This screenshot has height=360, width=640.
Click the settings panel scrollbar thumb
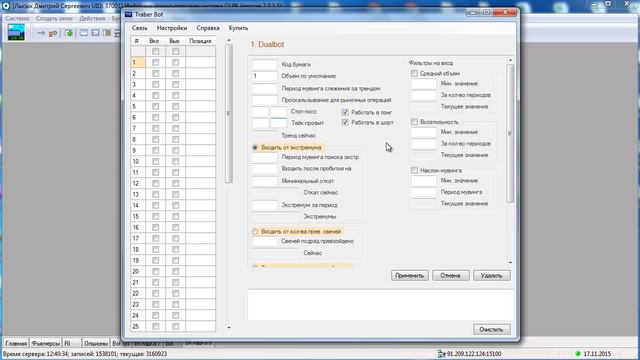510,133
